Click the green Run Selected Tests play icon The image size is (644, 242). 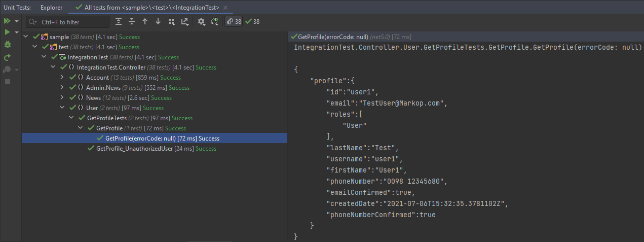[7, 32]
